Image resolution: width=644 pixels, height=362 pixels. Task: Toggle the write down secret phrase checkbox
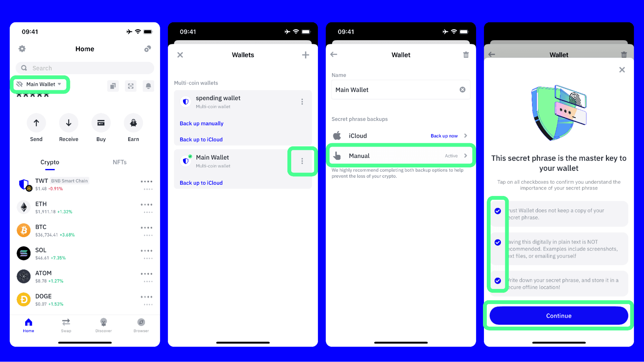(498, 280)
